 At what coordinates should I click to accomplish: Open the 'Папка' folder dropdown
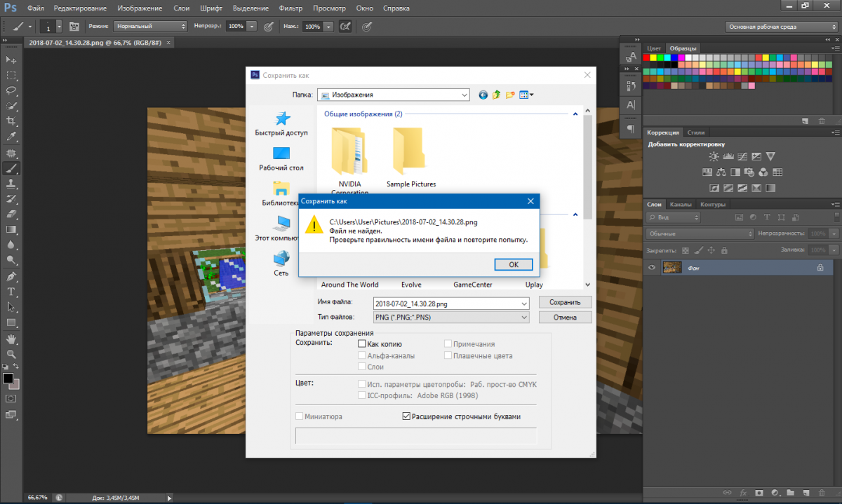click(393, 95)
